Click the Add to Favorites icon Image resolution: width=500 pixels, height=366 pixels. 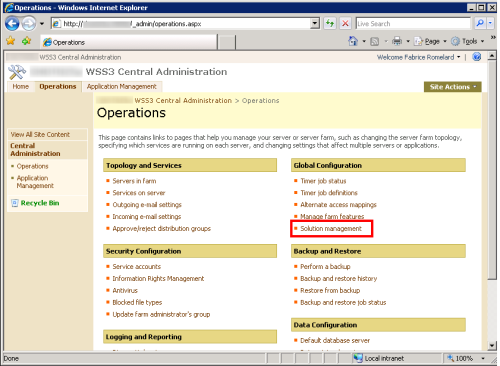click(x=26, y=41)
